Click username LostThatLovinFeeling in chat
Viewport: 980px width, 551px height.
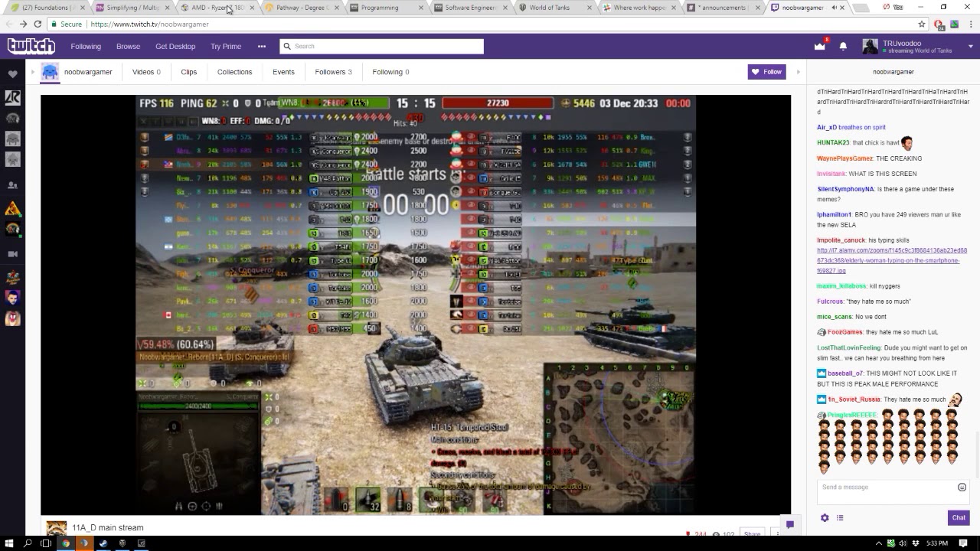(848, 348)
